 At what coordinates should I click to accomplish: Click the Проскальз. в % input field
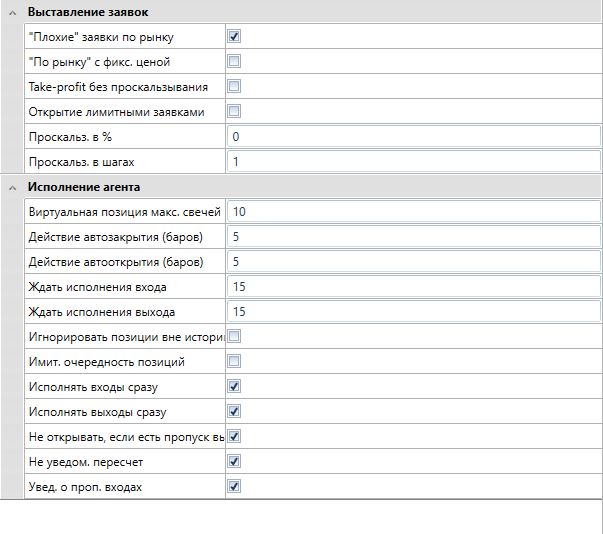[x=412, y=136]
